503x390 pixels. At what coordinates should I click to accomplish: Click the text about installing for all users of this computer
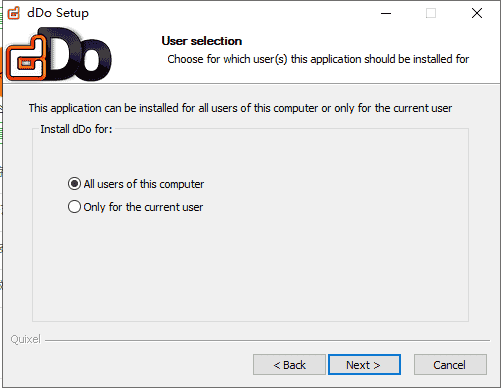[x=241, y=108]
